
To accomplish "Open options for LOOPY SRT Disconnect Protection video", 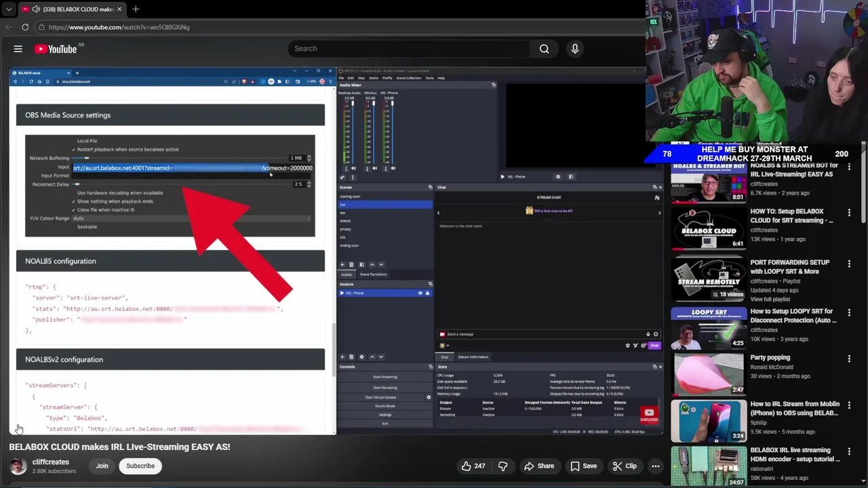I will [849, 312].
